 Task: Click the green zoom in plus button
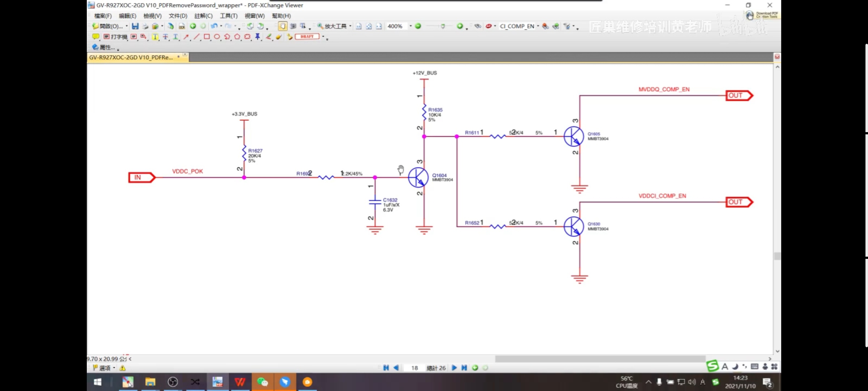460,26
